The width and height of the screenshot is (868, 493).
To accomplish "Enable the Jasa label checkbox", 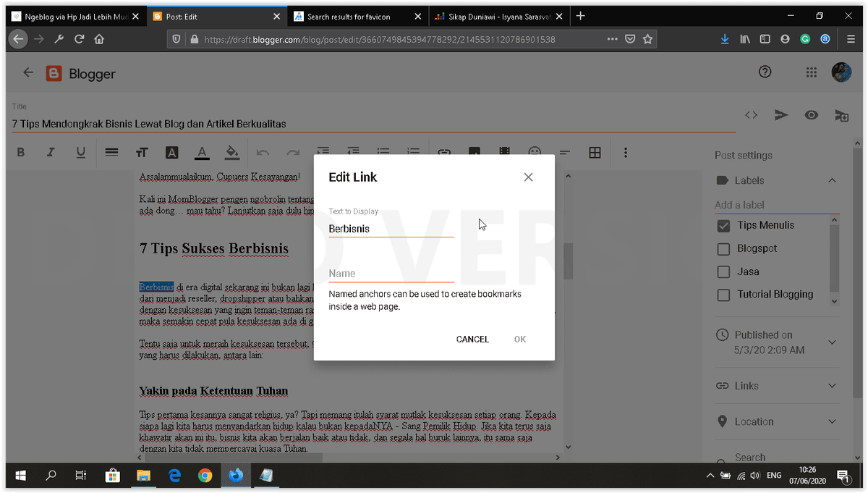I will [x=723, y=272].
